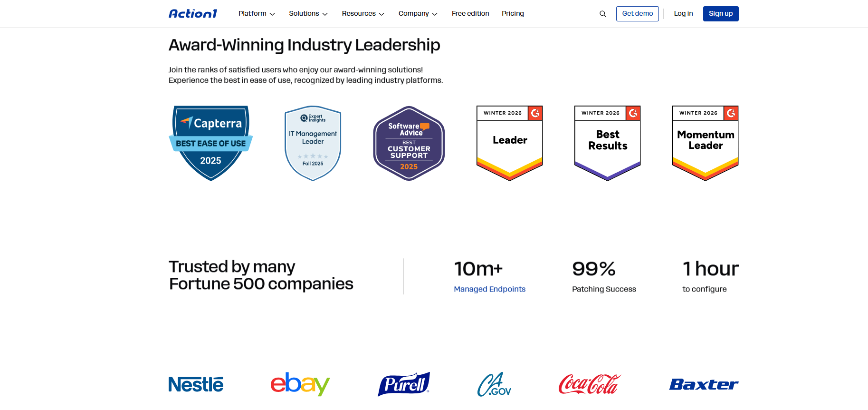Image resolution: width=868 pixels, height=410 pixels.
Task: Expand the Platform dropdown menu
Action: point(257,14)
